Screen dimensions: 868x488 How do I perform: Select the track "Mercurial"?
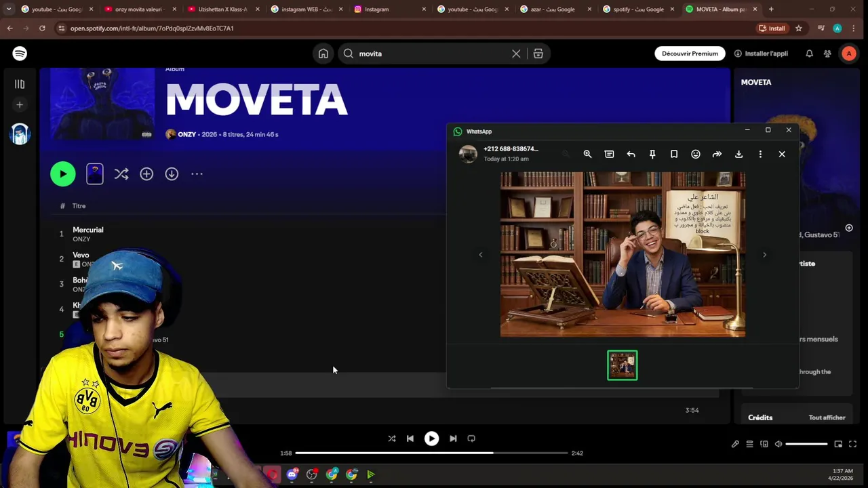point(88,230)
